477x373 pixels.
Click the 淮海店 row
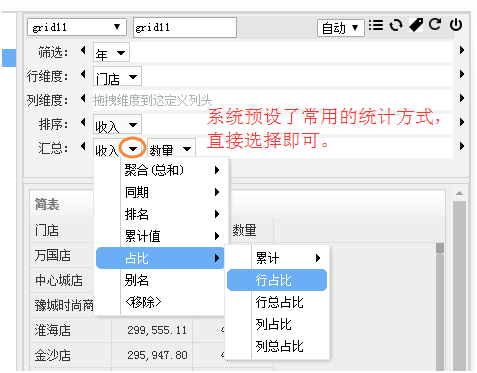[x=53, y=330]
